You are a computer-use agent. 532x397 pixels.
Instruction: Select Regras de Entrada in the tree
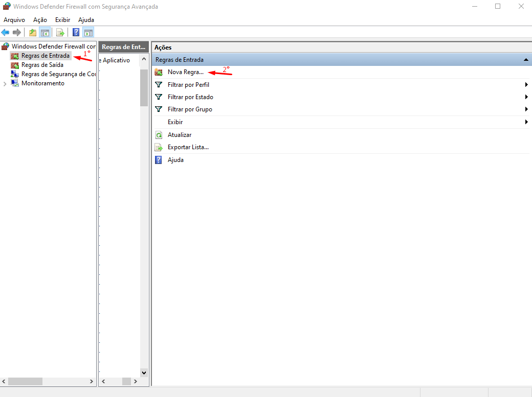pyautogui.click(x=46, y=56)
